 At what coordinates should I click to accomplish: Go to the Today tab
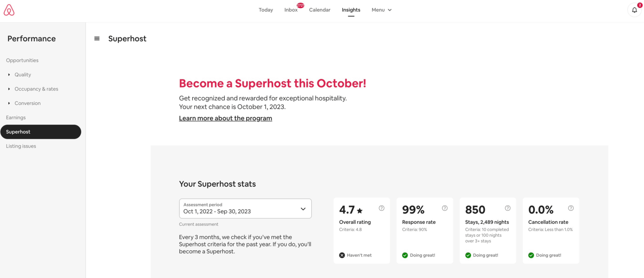[x=266, y=10]
